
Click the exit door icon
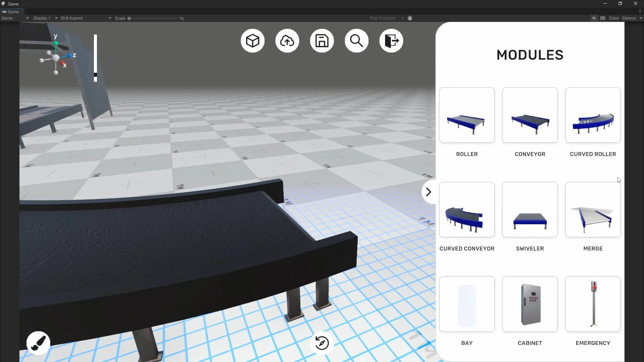click(x=391, y=41)
